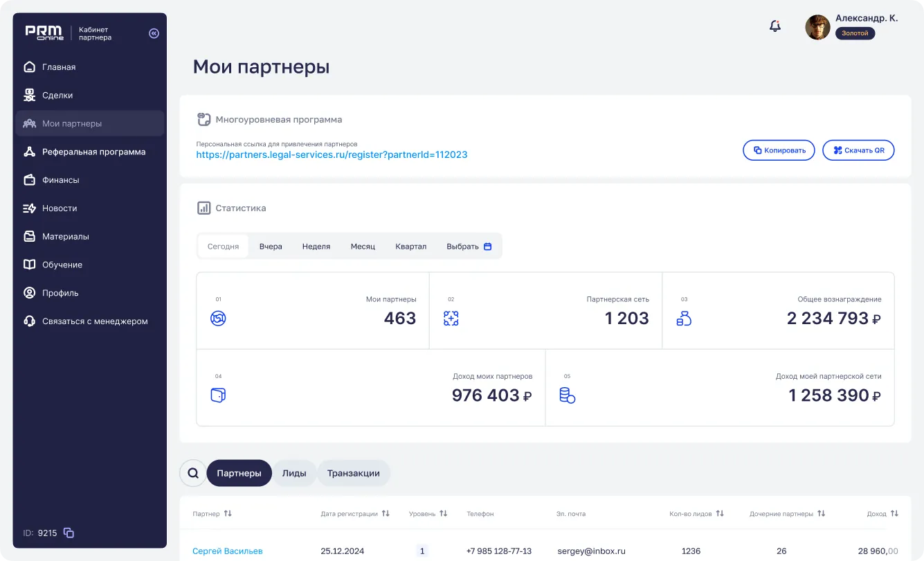
Task: Click the email sergey@inbox.ru
Action: (x=591, y=551)
